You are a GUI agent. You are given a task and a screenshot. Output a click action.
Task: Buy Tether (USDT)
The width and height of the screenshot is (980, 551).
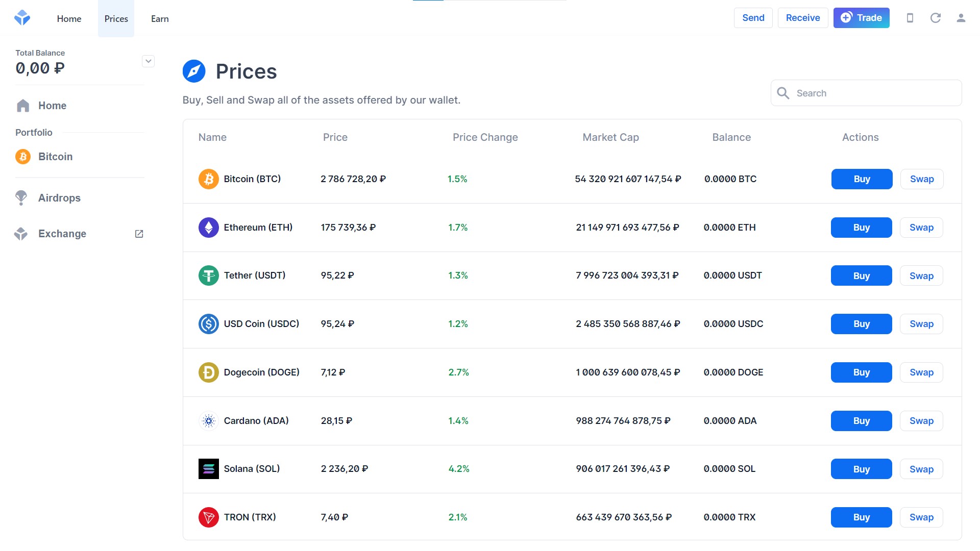click(x=862, y=275)
